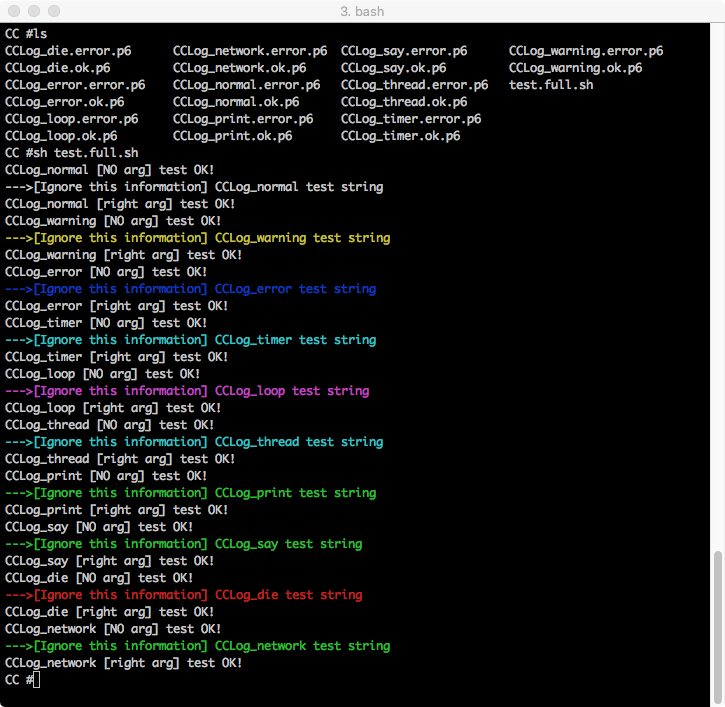
Task: Click blue 'CCLog_error test string' line
Action: (x=191, y=289)
